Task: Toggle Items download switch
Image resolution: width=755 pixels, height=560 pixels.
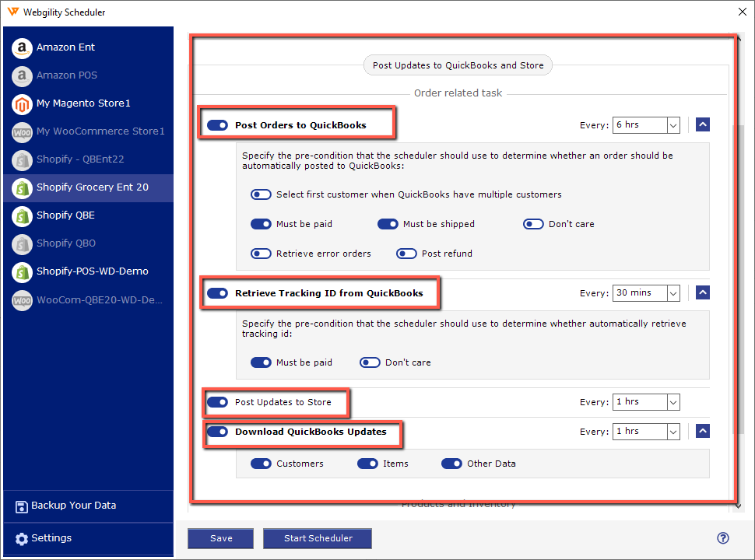Action: tap(367, 464)
